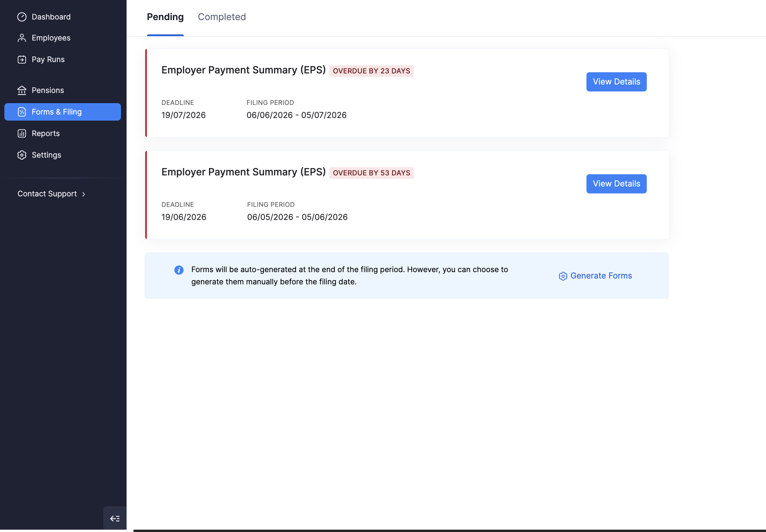This screenshot has height=532, width=766.
Task: Click the OVERDUE BY 23 DAYS badge
Action: click(x=372, y=71)
